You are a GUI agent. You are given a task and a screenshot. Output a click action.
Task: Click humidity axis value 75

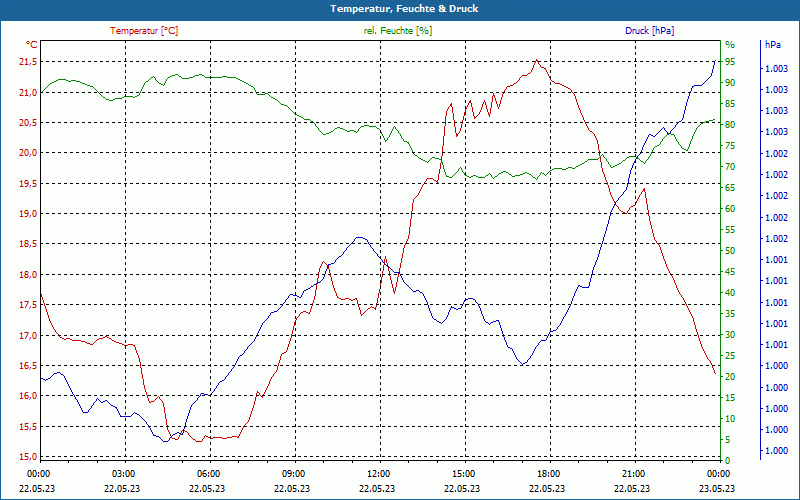pyautogui.click(x=730, y=146)
